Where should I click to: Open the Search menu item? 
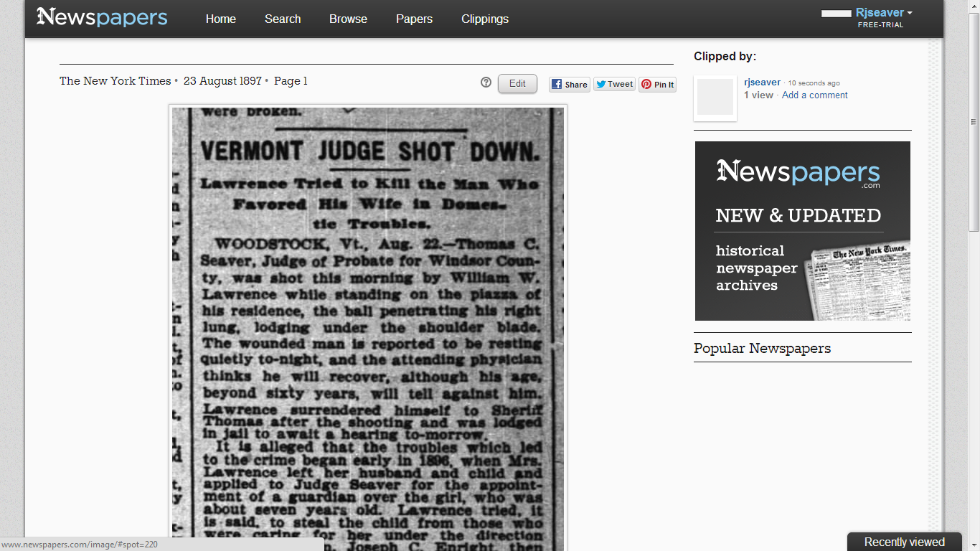coord(283,19)
